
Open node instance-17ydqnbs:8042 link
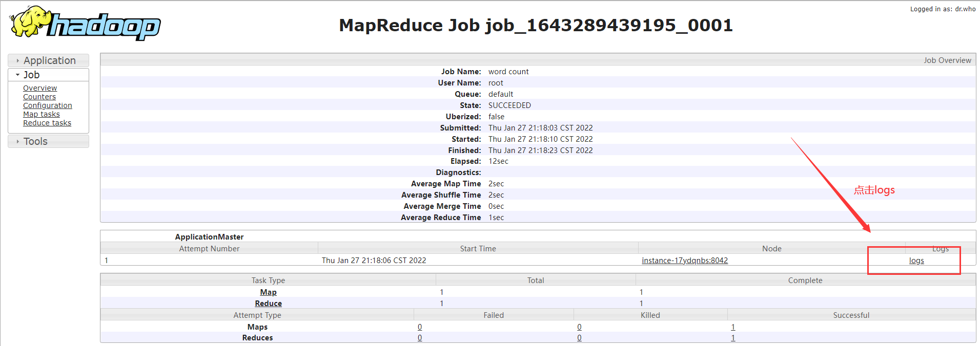[685, 261]
